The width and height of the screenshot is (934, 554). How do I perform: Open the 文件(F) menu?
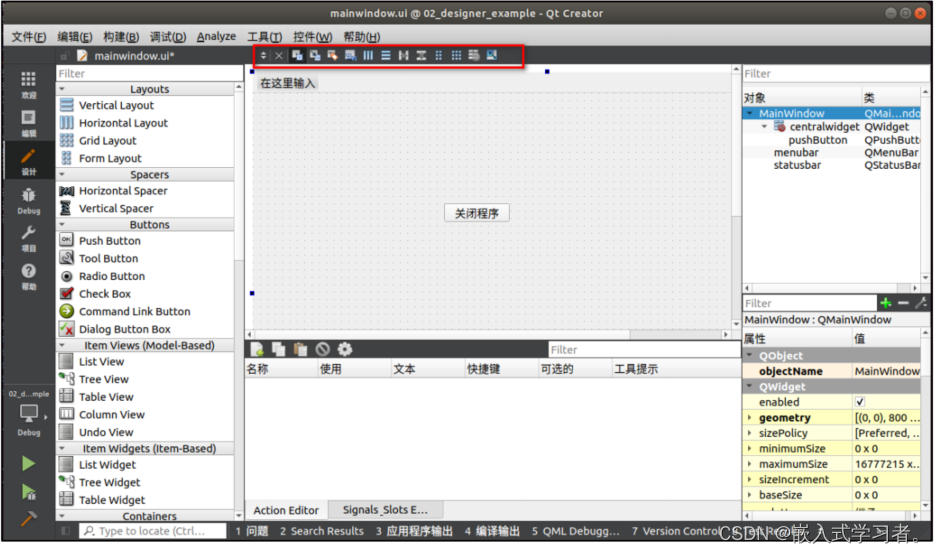click(29, 37)
